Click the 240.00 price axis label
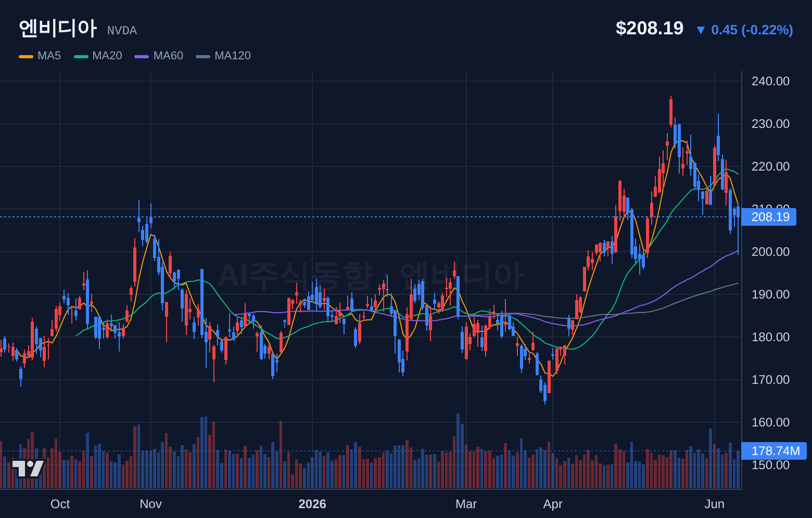The width and height of the screenshot is (812, 518). click(770, 81)
